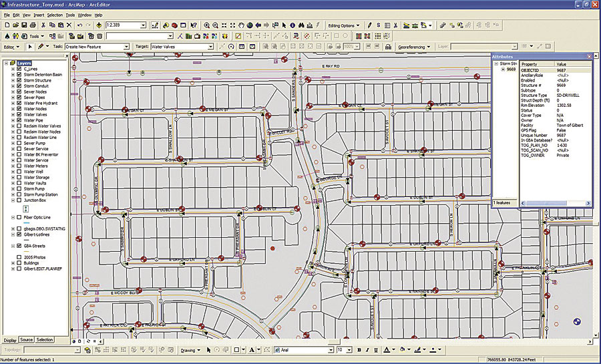This screenshot has width=601, height=364.
Task: Open the Edit menu
Action: pos(16,15)
